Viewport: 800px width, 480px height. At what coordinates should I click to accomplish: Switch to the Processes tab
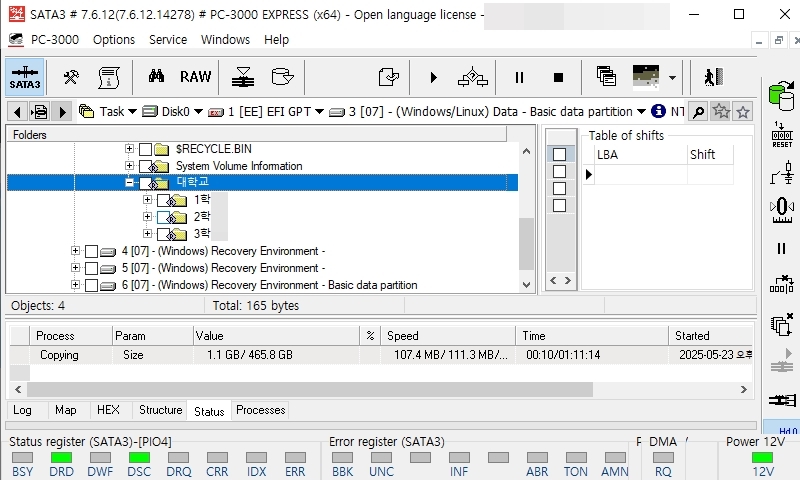click(260, 410)
